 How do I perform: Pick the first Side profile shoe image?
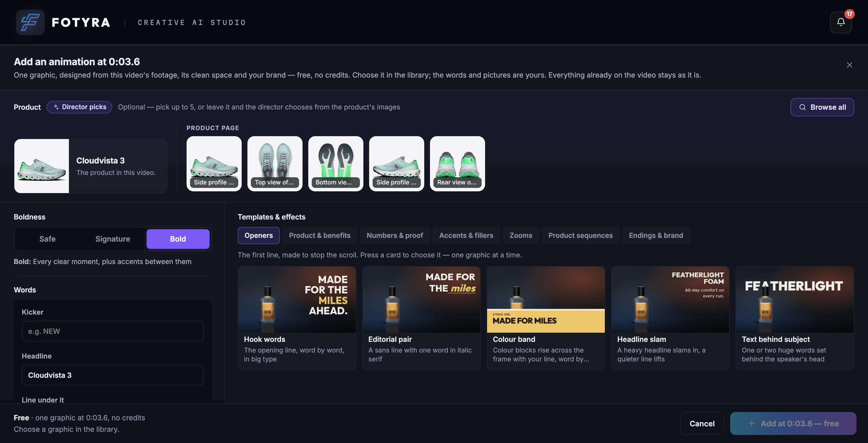pos(214,163)
